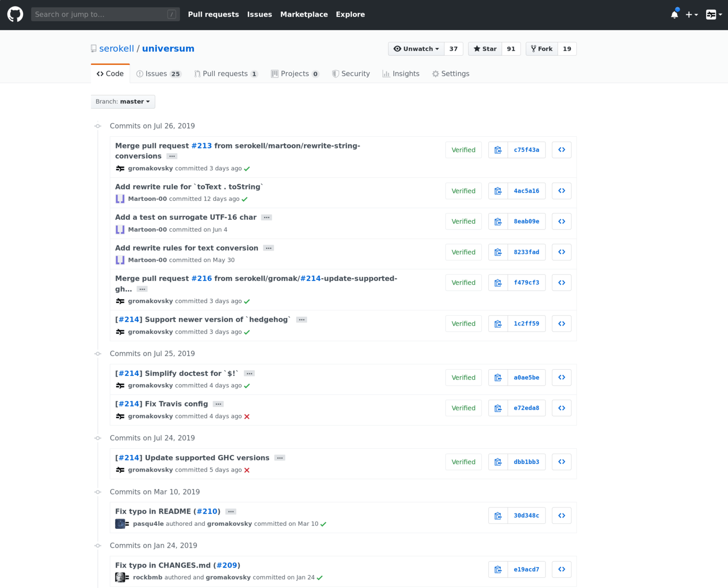
Task: Open the 37 watchers count
Action: [453, 49]
